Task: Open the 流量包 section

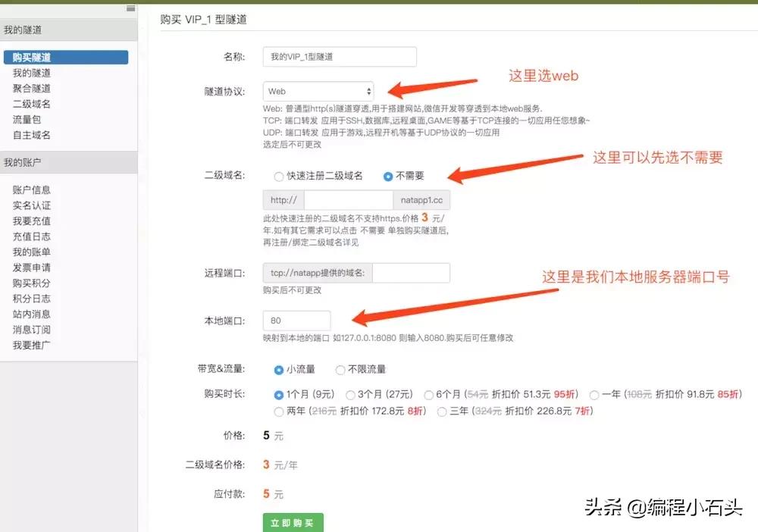Action: (x=26, y=119)
